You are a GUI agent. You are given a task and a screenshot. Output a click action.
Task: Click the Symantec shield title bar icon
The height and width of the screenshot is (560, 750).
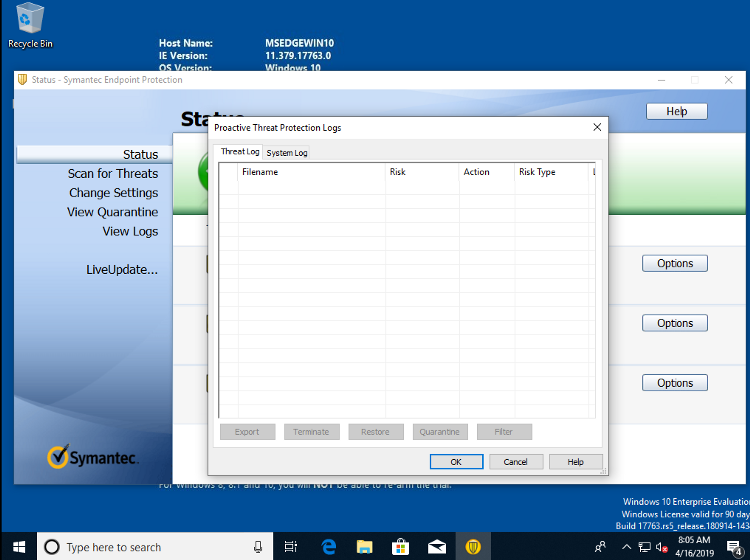coord(22,79)
